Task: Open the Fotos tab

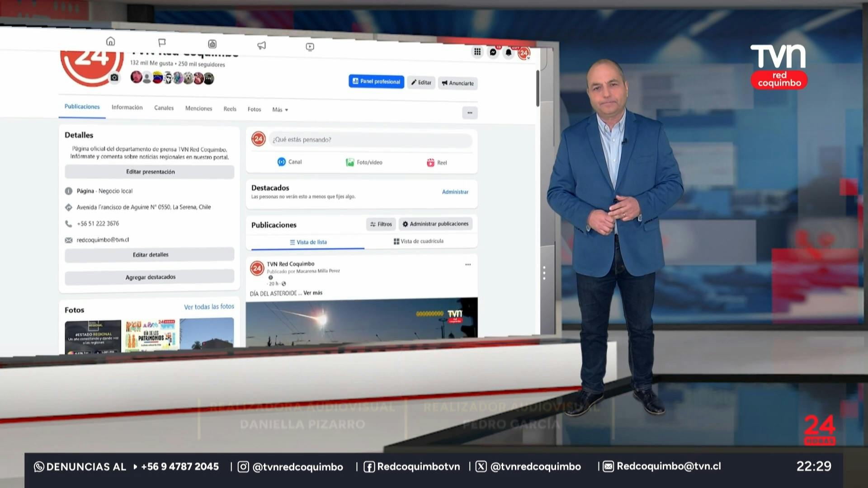Action: 254,109
